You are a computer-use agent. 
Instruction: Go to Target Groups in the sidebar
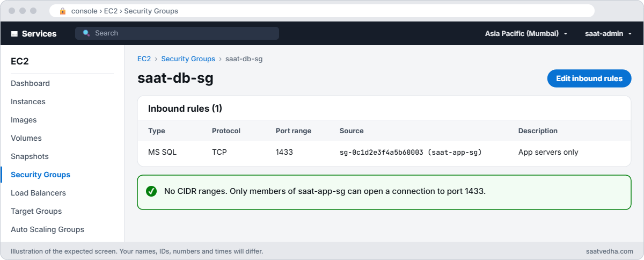(x=36, y=211)
